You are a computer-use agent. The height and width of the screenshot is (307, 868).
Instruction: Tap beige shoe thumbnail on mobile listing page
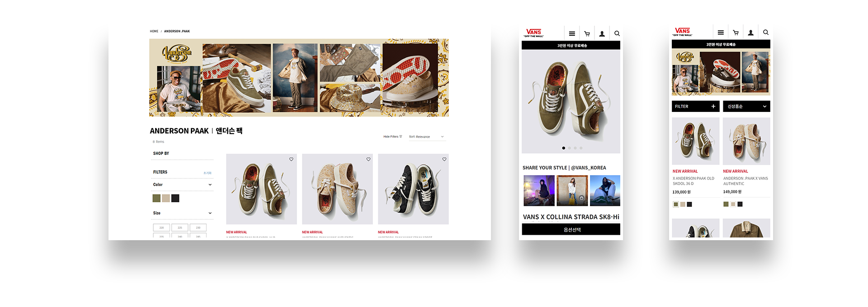pyautogui.click(x=746, y=141)
